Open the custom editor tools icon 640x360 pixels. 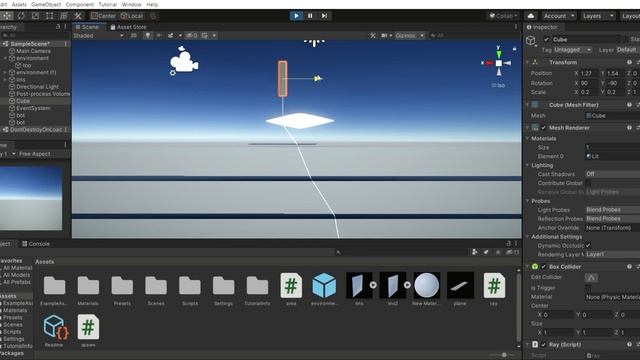tap(78, 16)
